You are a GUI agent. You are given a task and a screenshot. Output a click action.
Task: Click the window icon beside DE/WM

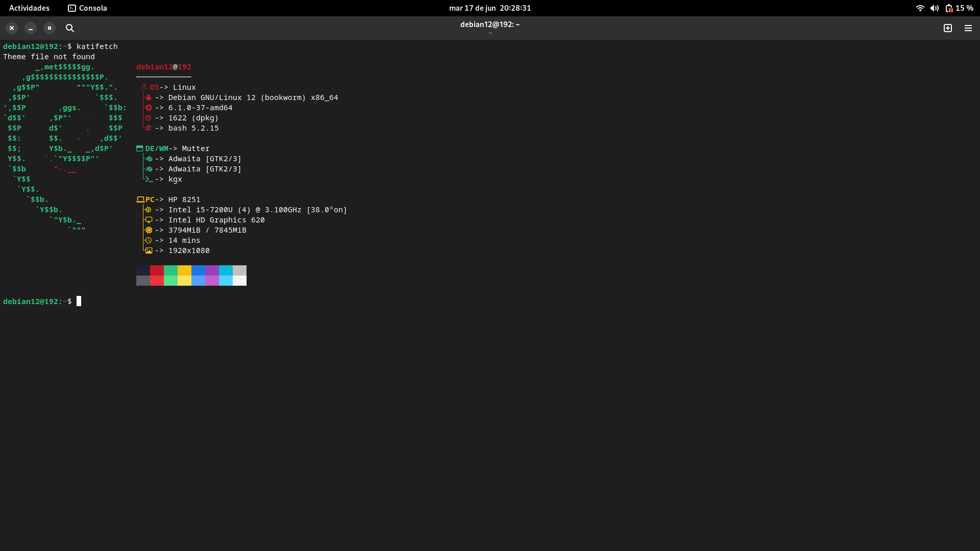[139, 148]
